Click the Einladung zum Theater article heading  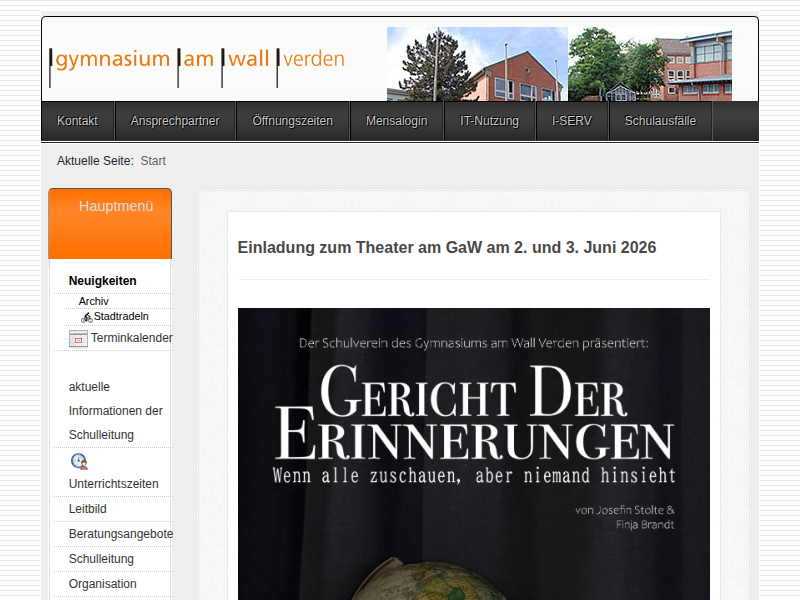click(446, 247)
